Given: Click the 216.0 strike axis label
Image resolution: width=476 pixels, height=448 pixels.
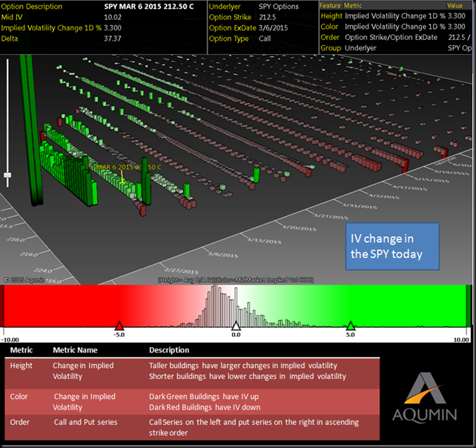Looking at the screenshot, I should coord(16,240).
